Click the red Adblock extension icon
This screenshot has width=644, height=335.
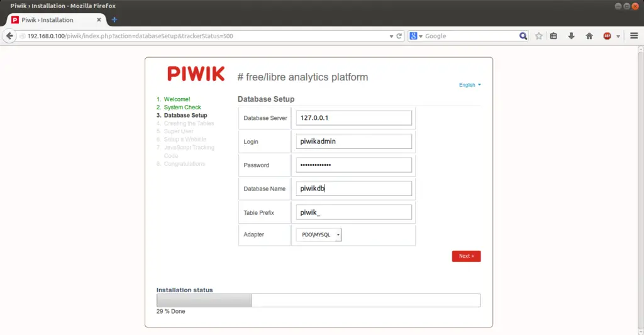point(607,36)
